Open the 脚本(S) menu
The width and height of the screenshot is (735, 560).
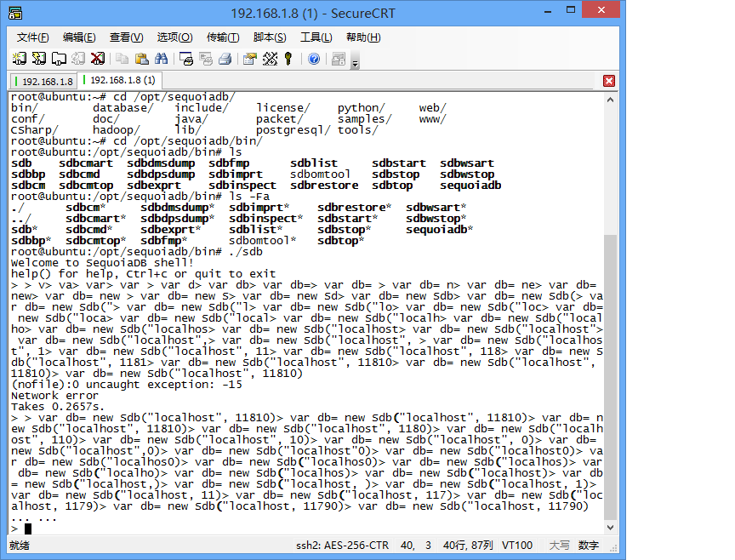(270, 37)
